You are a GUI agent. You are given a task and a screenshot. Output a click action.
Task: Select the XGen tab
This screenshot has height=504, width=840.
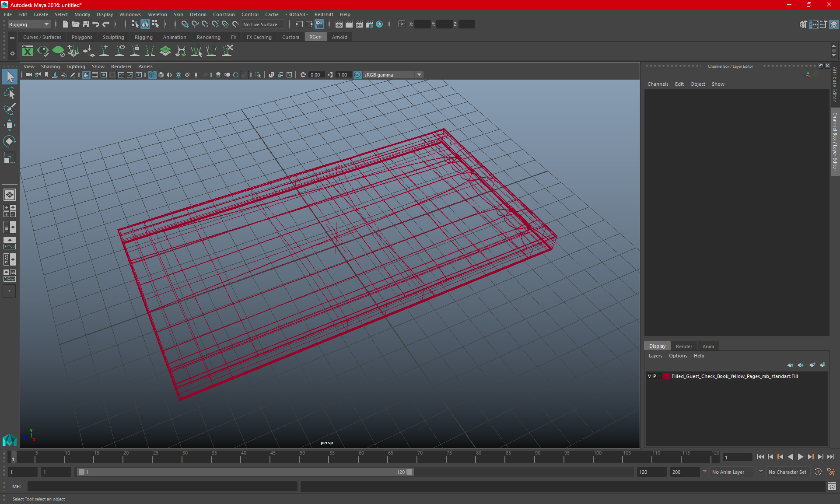click(x=315, y=37)
